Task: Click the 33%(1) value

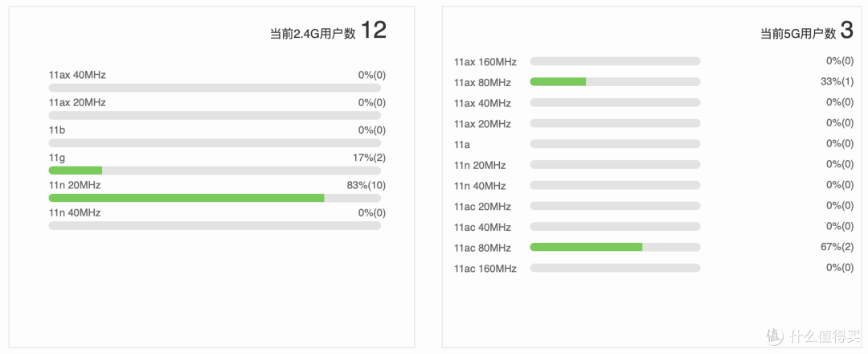Action: tap(837, 81)
